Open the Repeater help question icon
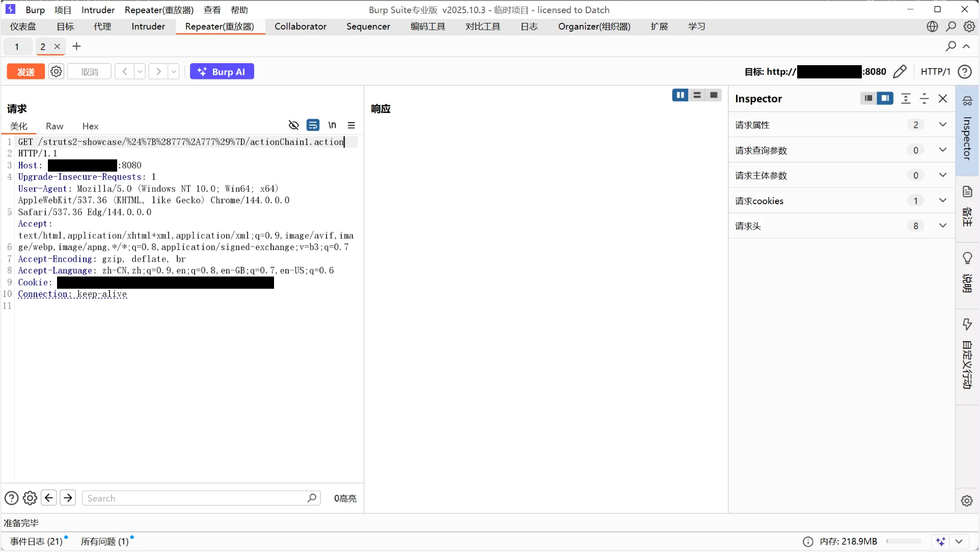This screenshot has width=980, height=552. click(965, 72)
